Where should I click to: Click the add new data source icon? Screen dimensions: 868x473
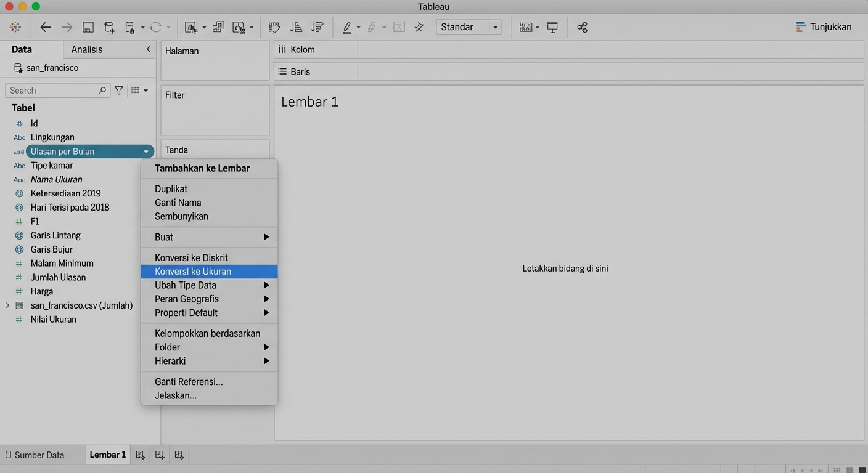(109, 27)
